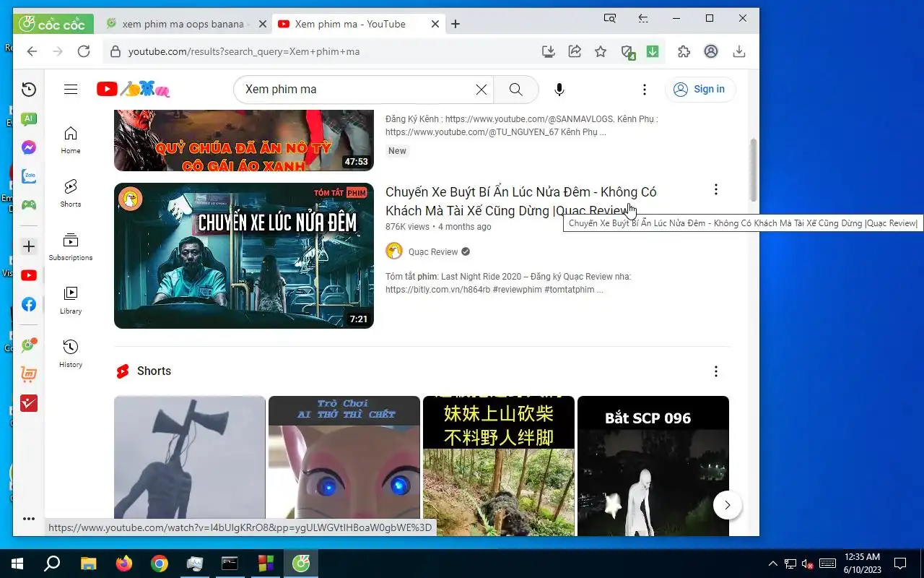Search with your voice microphone
This screenshot has width=924, height=578.
[559, 90]
